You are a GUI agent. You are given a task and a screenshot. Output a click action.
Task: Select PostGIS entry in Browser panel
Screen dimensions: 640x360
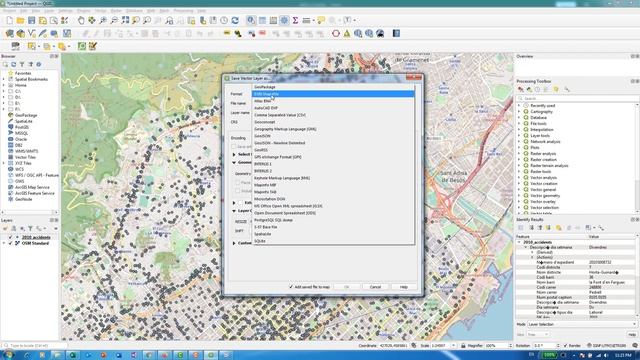pos(22,127)
